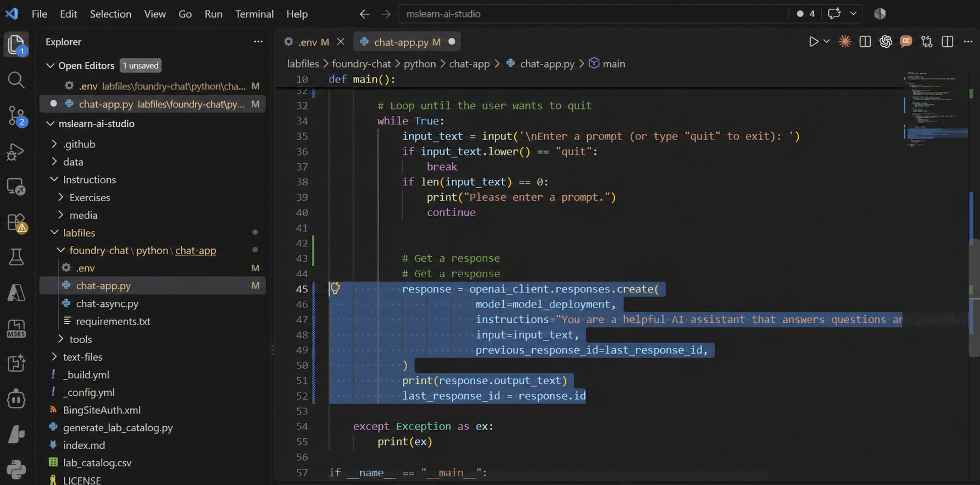
Task: Expand the Exercises folder
Action: 60,197
